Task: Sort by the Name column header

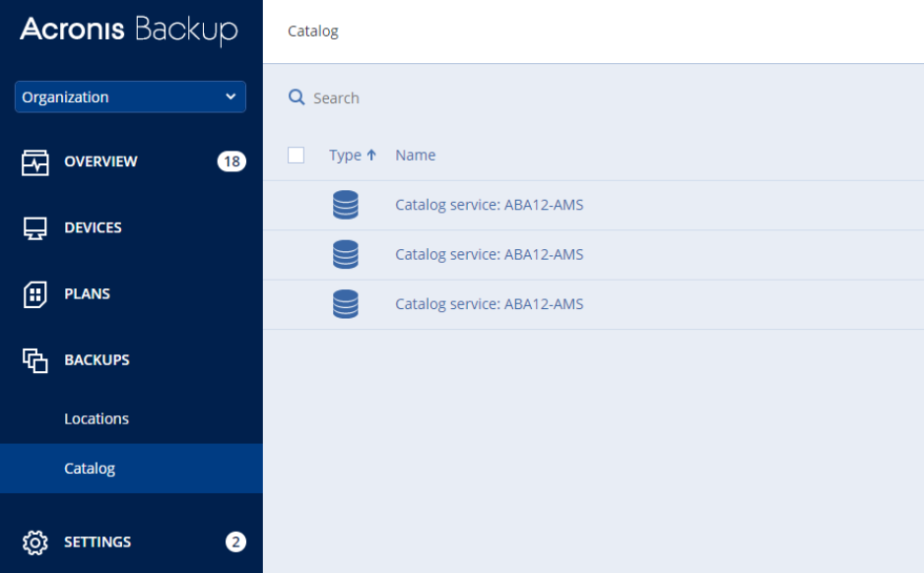Action: (x=416, y=155)
